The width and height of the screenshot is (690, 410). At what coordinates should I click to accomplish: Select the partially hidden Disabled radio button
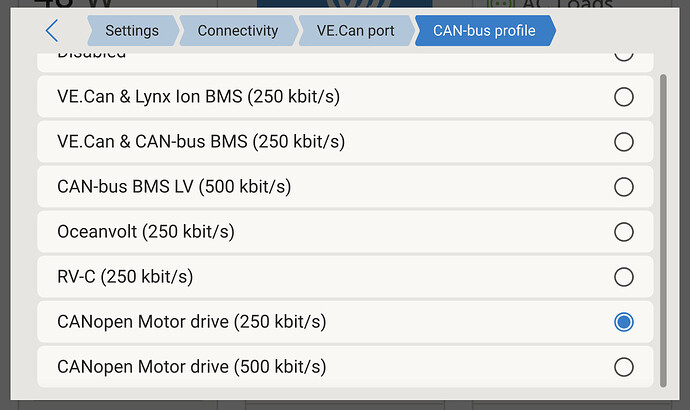(x=624, y=54)
